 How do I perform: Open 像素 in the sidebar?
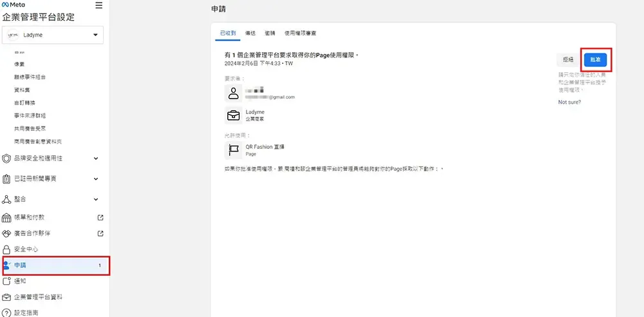[19, 64]
